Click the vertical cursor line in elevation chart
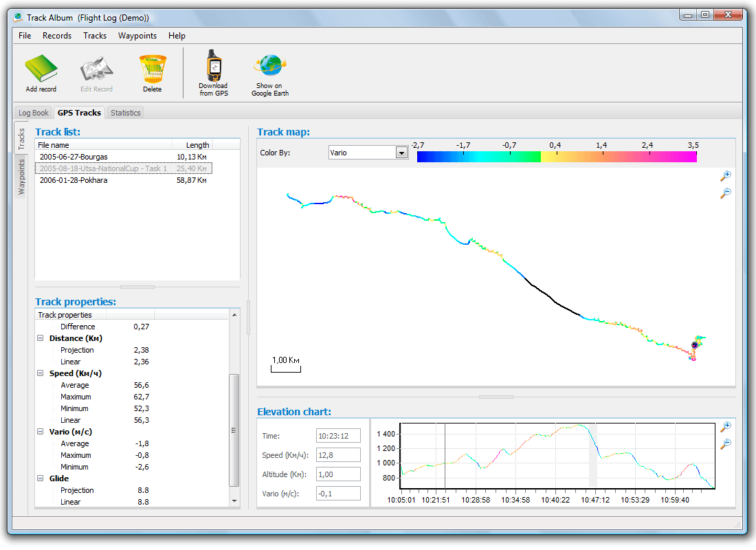The image size is (756, 550). click(x=445, y=456)
